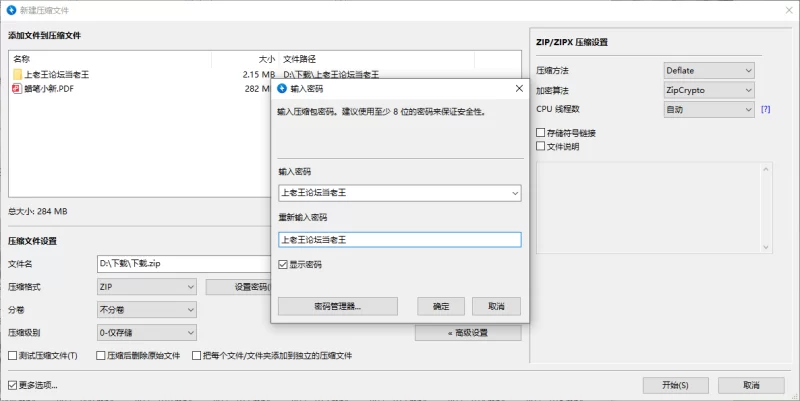
Task: Click the comment box scroll-down arrow
Action: (x=766, y=247)
